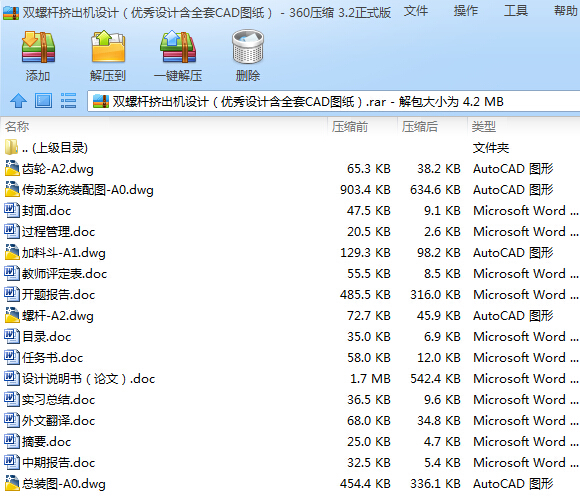Viewport: 580px width, 500px height.
Task: Click the 12.0 KB compressed size cell
Action: [x=439, y=358]
